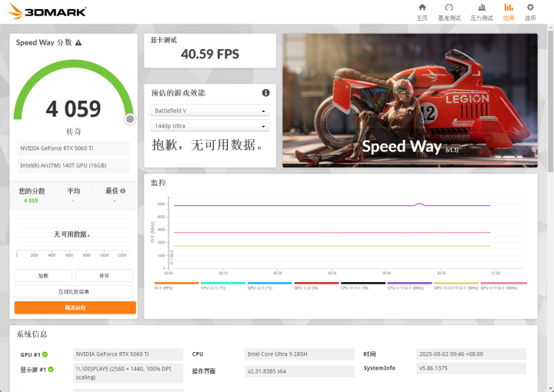Open the 压力测试 stress test icon
This screenshot has height=392, width=554.
tap(482, 8)
